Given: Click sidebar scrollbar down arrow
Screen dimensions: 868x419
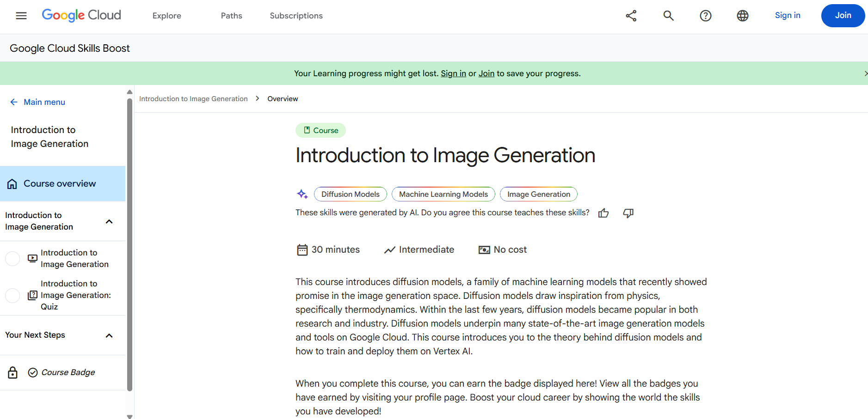Looking at the screenshot, I should (x=129, y=416).
